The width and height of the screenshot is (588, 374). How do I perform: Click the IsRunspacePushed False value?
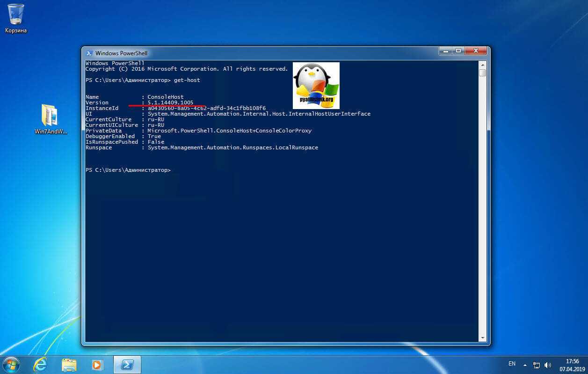(156, 142)
